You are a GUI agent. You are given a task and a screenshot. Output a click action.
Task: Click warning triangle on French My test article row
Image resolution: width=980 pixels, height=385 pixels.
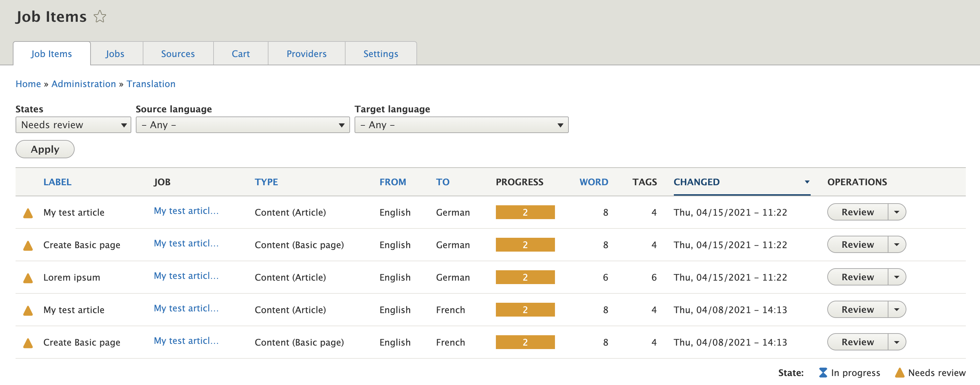[28, 310]
